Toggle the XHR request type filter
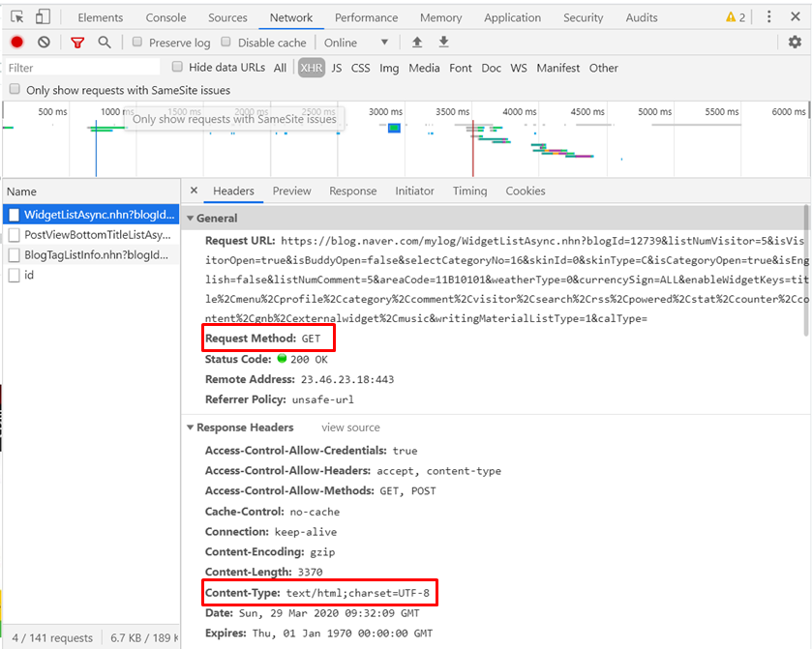The width and height of the screenshot is (812, 649). coord(312,68)
